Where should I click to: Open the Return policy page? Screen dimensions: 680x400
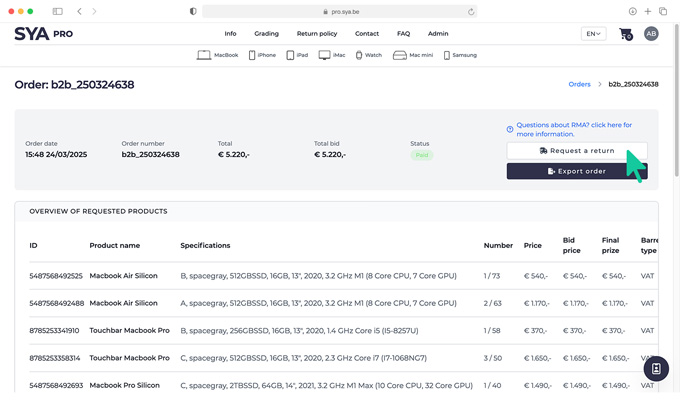317,33
